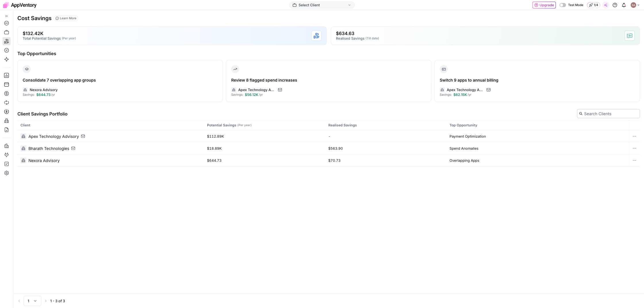Click the Total Potential Savings hand icon
The width and height of the screenshot is (644, 308).
coord(316,36)
